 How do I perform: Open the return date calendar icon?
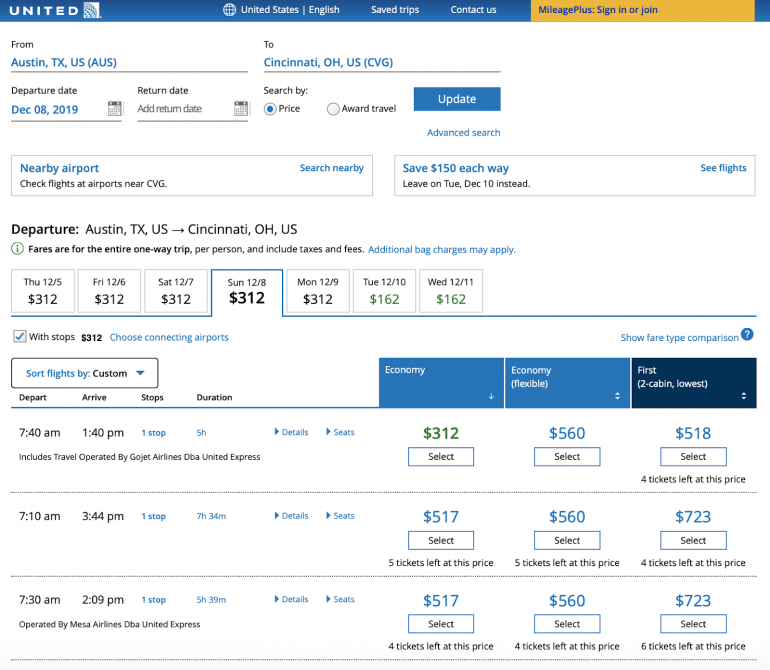click(x=240, y=108)
